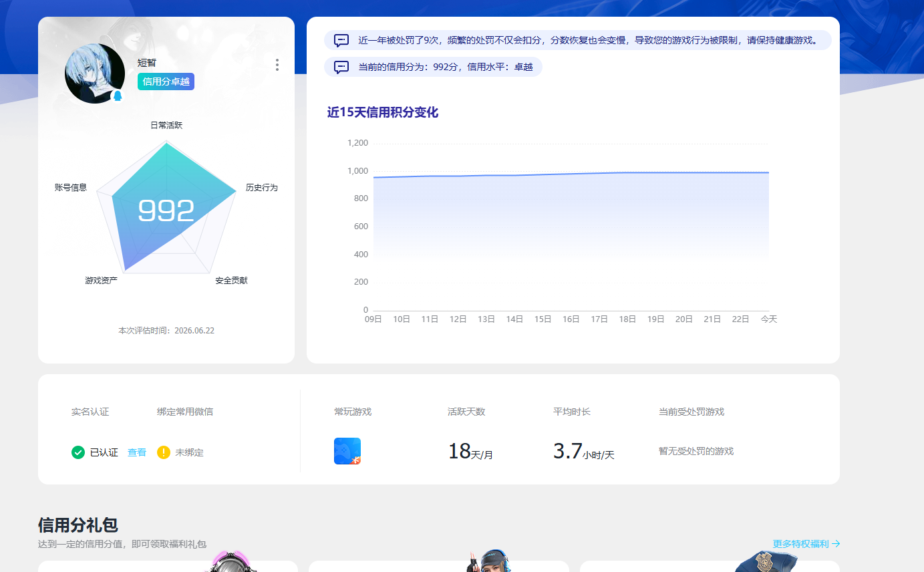Click the 18天/月 active days value
Viewport: 924px width, 572px height.
click(x=470, y=452)
